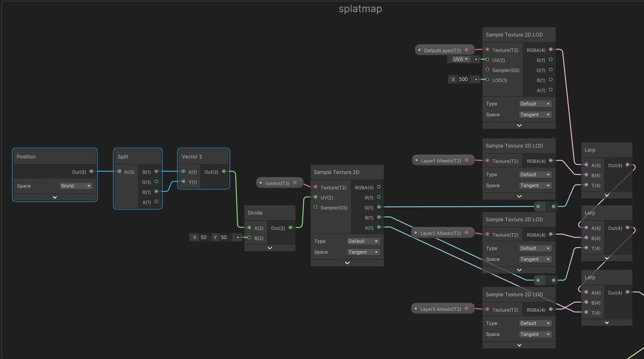Viewport: 644px width, 359px height.
Task: Click the Divide node Out(2) output port
Action: click(x=290, y=228)
